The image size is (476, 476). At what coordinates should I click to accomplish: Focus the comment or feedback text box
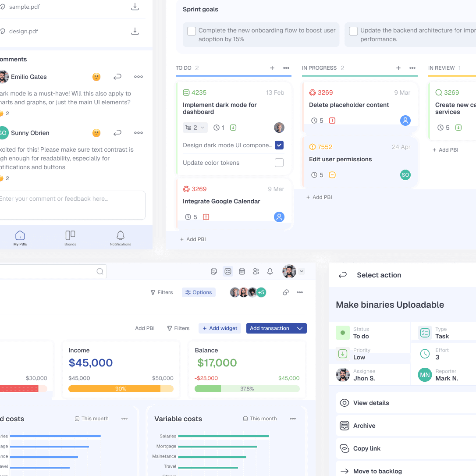point(72,205)
